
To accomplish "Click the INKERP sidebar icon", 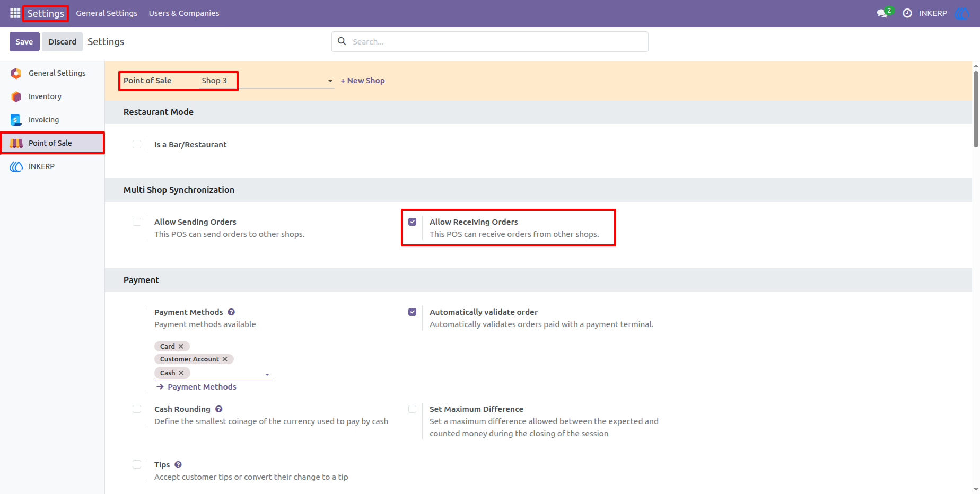I will pos(16,166).
